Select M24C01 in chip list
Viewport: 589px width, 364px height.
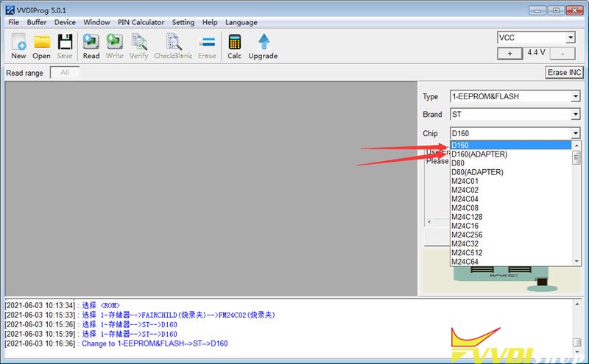511,181
